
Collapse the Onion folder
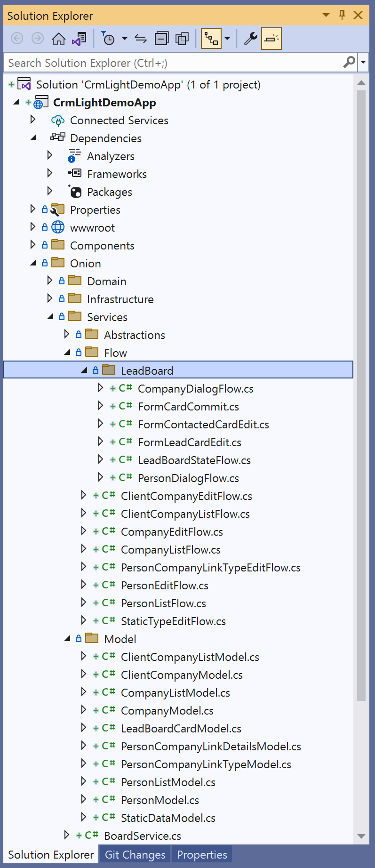(33, 263)
